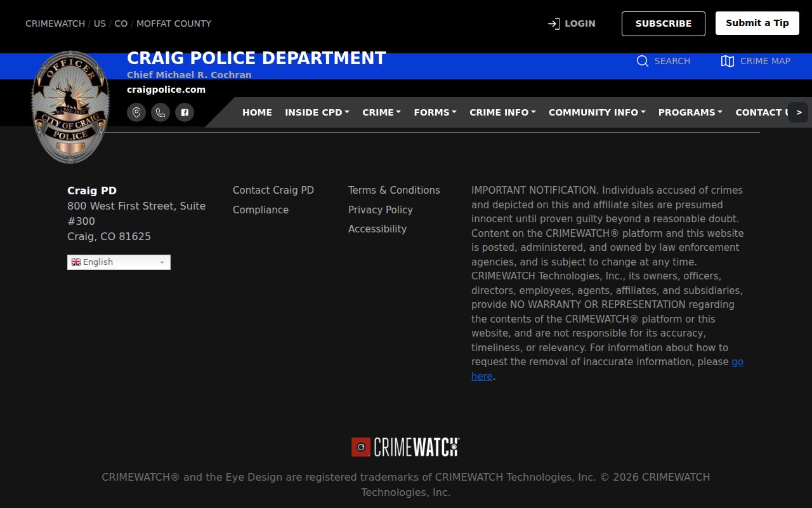Screen dimensions: 812x508
Task: Open the Facebook icon link
Action: tap(185, 112)
